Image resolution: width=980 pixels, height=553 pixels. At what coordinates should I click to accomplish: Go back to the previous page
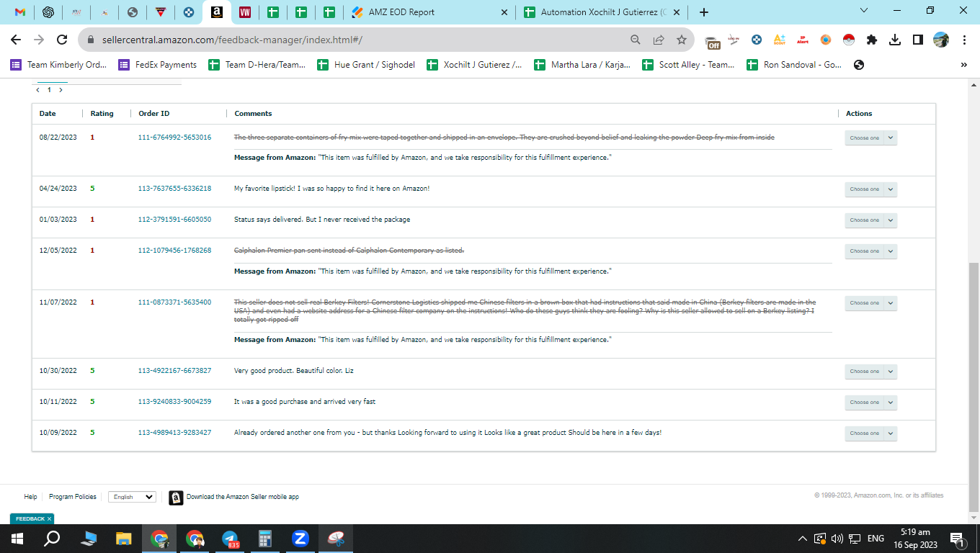pyautogui.click(x=16, y=40)
